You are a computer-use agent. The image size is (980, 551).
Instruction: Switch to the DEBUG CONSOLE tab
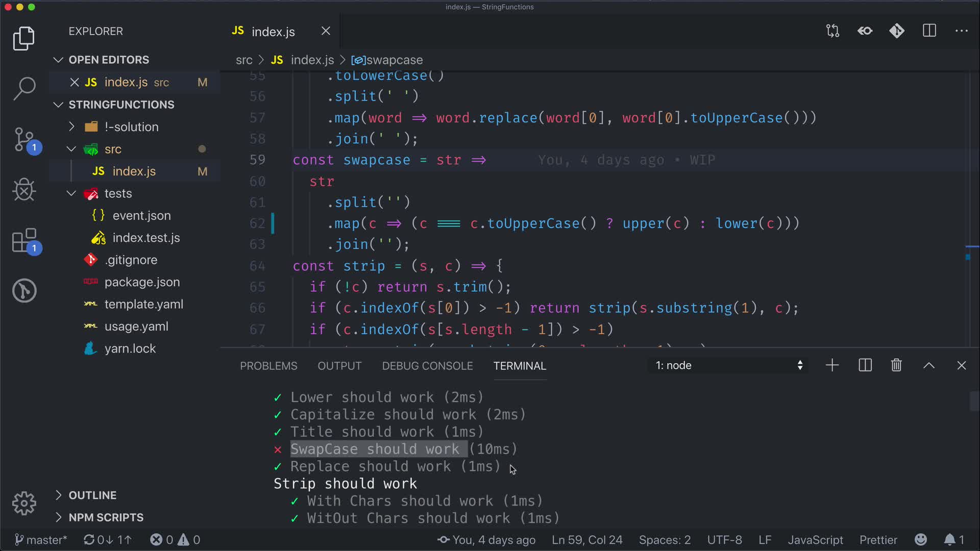(427, 366)
